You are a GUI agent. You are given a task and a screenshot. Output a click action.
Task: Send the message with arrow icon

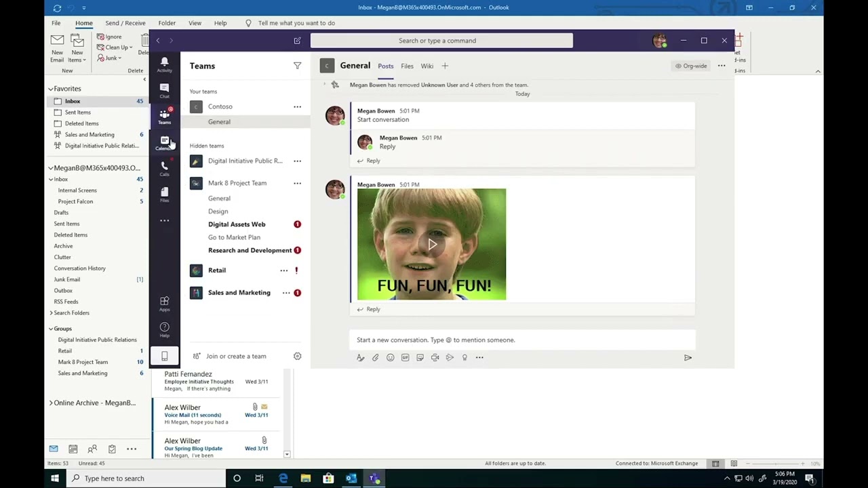click(688, 357)
